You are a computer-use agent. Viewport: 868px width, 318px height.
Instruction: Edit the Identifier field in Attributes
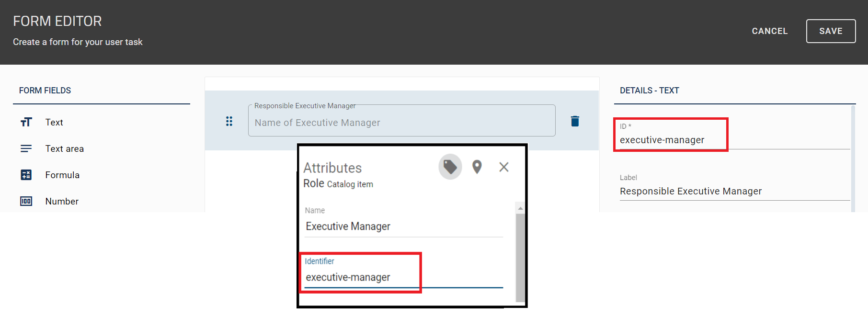(403, 277)
